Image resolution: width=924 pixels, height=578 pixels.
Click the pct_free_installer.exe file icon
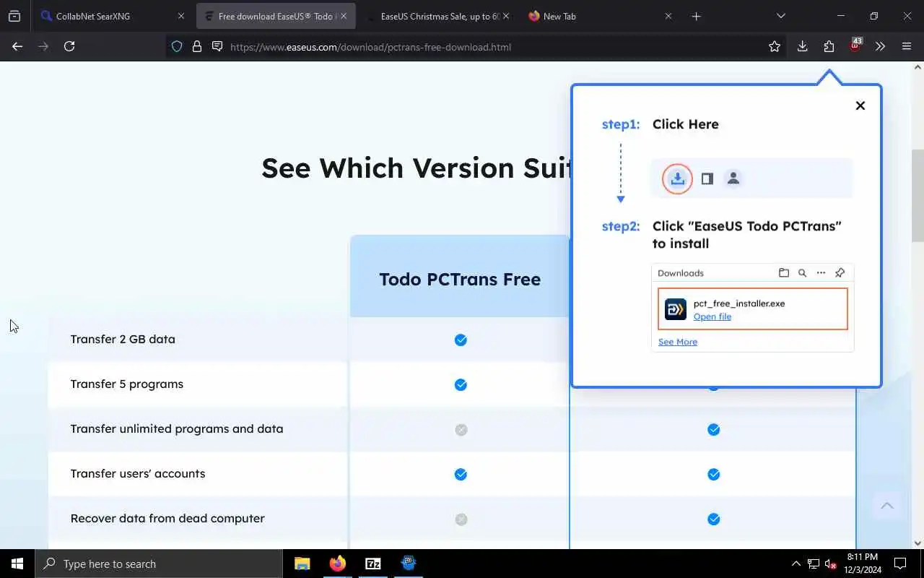coord(676,309)
